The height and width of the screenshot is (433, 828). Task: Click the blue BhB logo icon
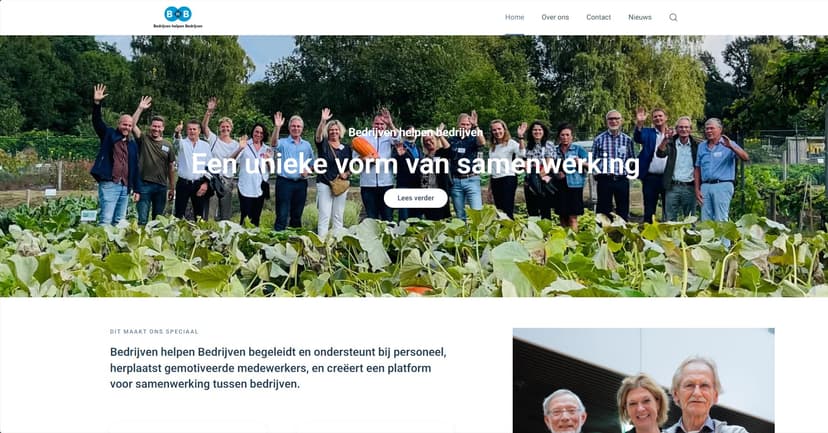[178, 14]
